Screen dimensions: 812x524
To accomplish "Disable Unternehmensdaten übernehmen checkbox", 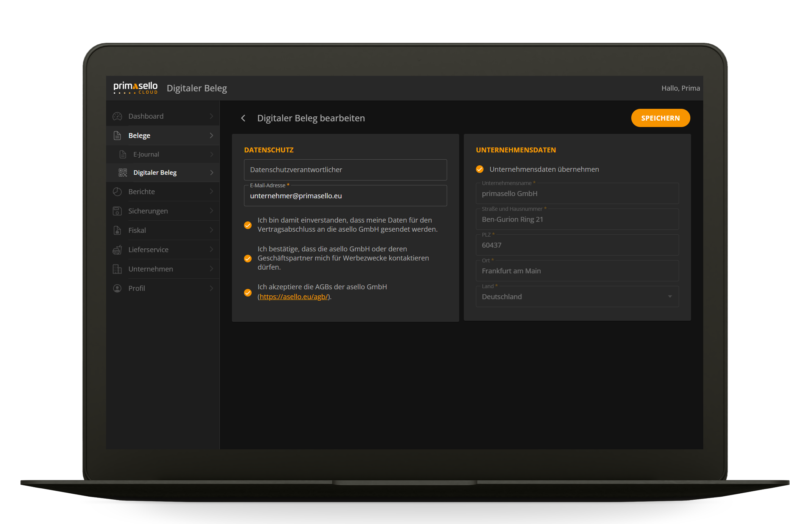I will point(480,169).
